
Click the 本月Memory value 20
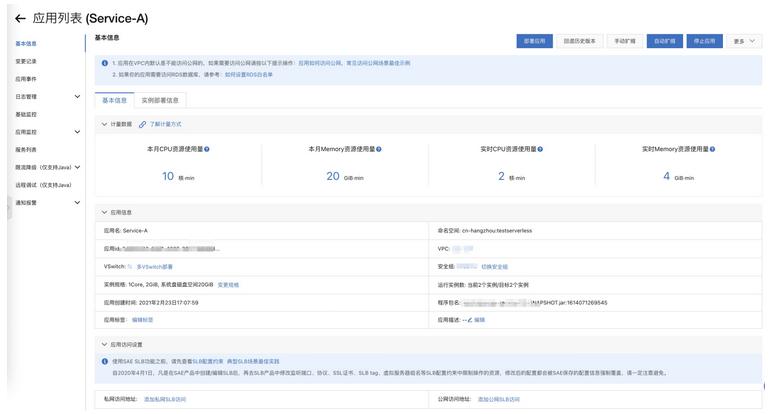333,176
